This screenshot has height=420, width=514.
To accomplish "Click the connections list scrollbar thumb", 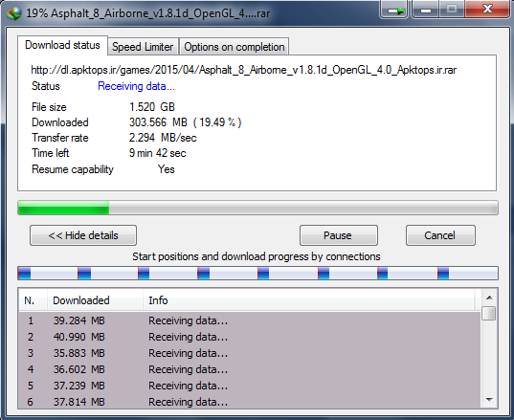I will [x=489, y=313].
